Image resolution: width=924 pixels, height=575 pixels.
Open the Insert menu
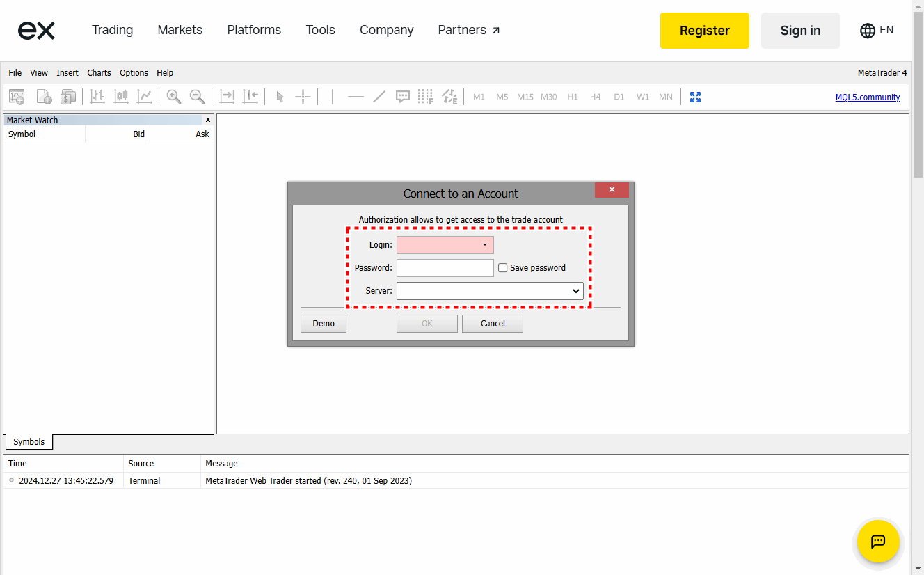click(67, 72)
